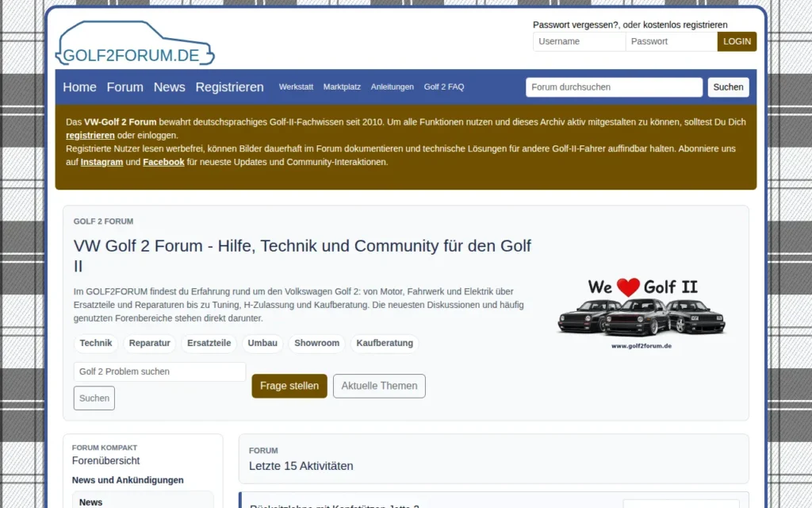
Task: Click the Frage stellen button
Action: (x=289, y=387)
